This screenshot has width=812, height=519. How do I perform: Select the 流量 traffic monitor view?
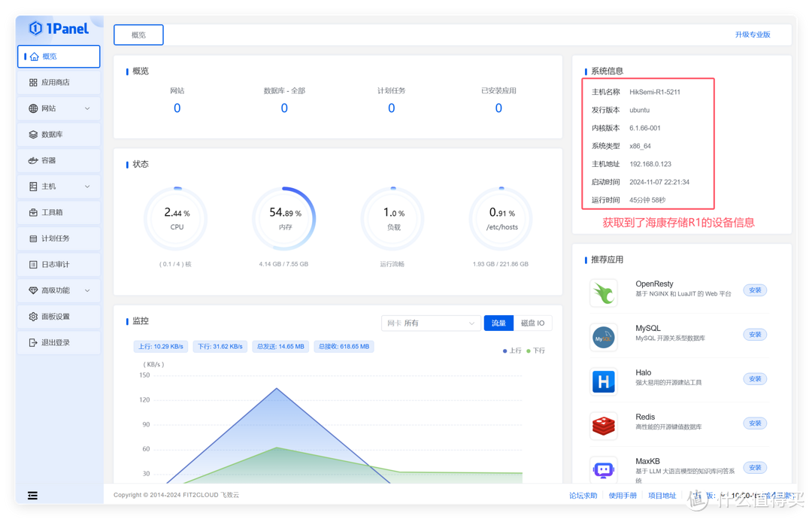coord(498,323)
